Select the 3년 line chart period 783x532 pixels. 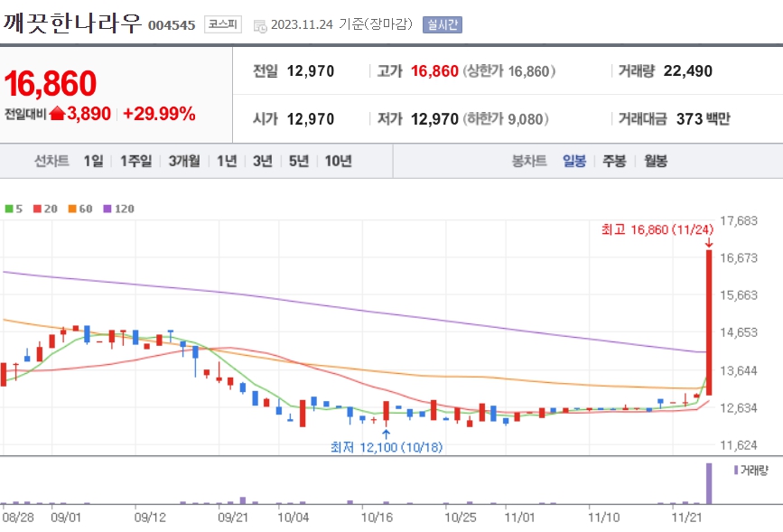(263, 161)
